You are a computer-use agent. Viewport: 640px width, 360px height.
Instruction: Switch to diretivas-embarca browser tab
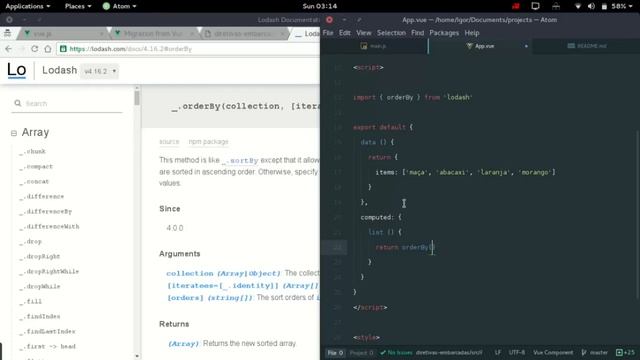tap(244, 34)
